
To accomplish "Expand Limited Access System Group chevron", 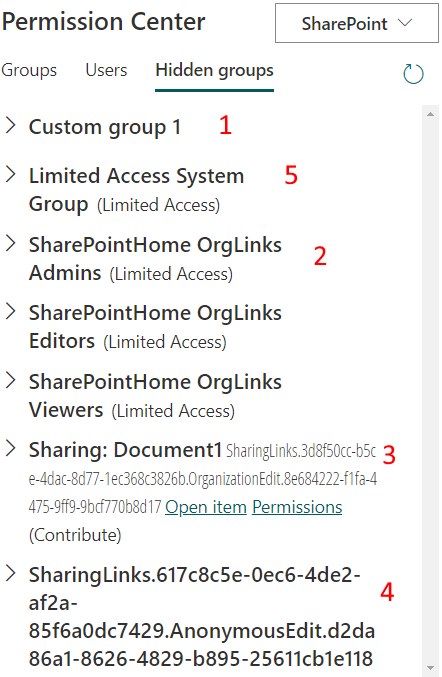I will [x=10, y=174].
